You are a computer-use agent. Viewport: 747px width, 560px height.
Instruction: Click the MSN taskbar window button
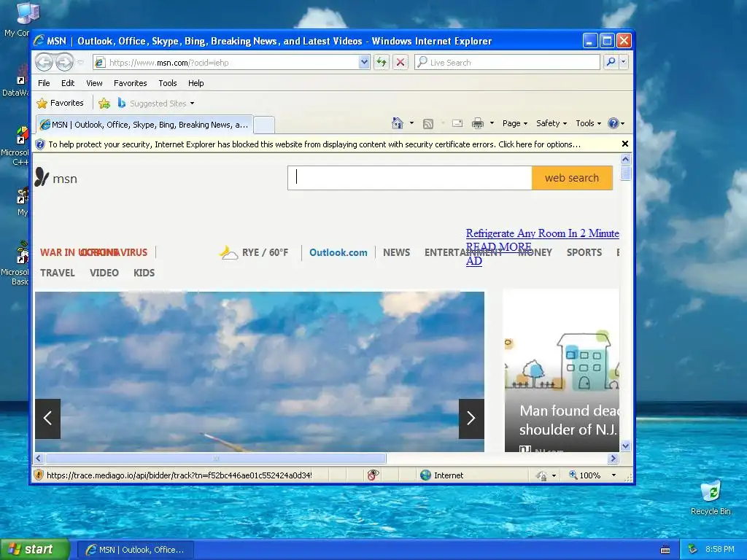point(135,550)
